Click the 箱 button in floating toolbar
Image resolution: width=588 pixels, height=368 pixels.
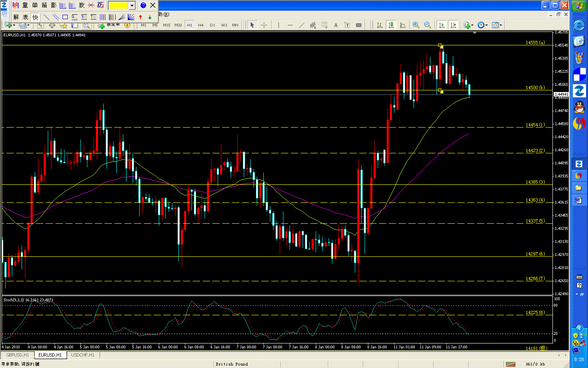[44, 5]
